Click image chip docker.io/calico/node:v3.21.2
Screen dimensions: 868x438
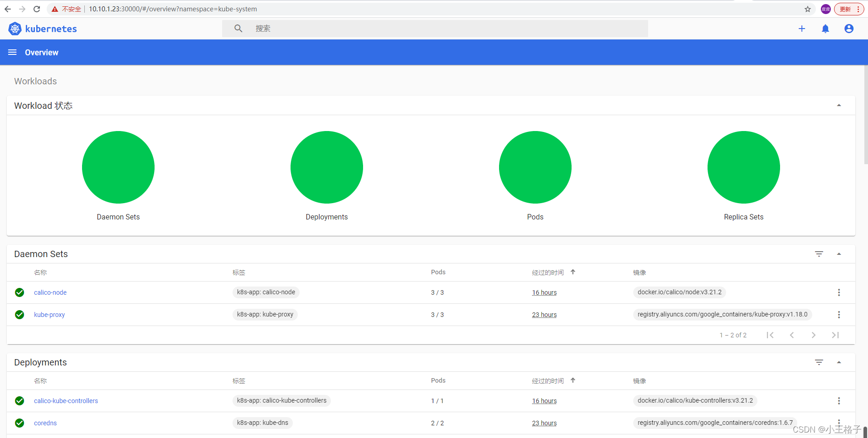click(x=679, y=292)
